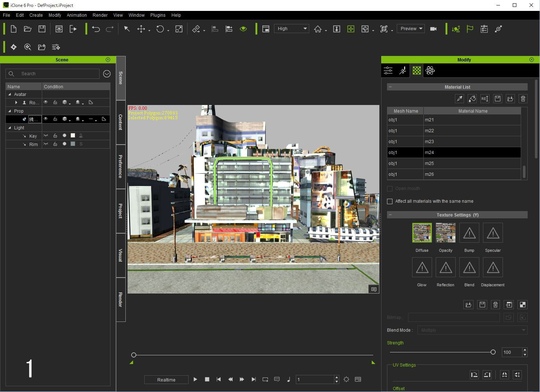The width and height of the screenshot is (540, 392).
Task: Open the Physics (atom) modify tab
Action: (430, 70)
